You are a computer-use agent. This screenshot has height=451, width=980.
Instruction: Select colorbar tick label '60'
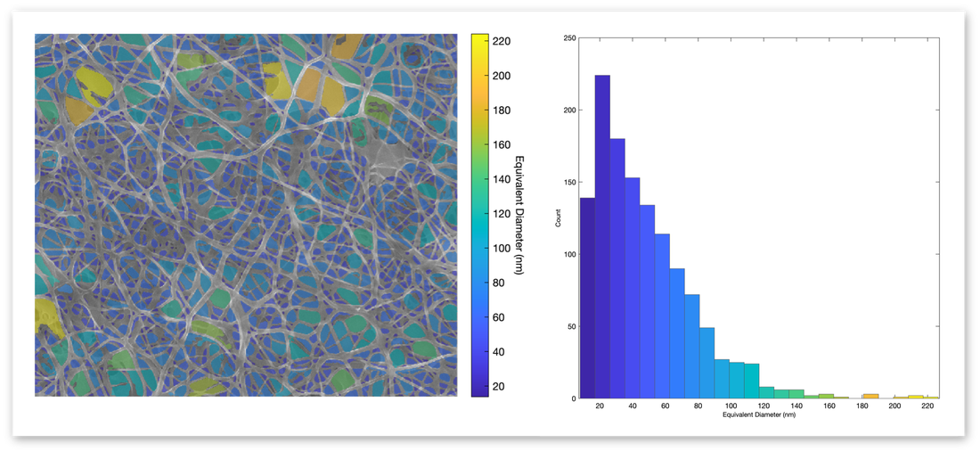tap(499, 318)
